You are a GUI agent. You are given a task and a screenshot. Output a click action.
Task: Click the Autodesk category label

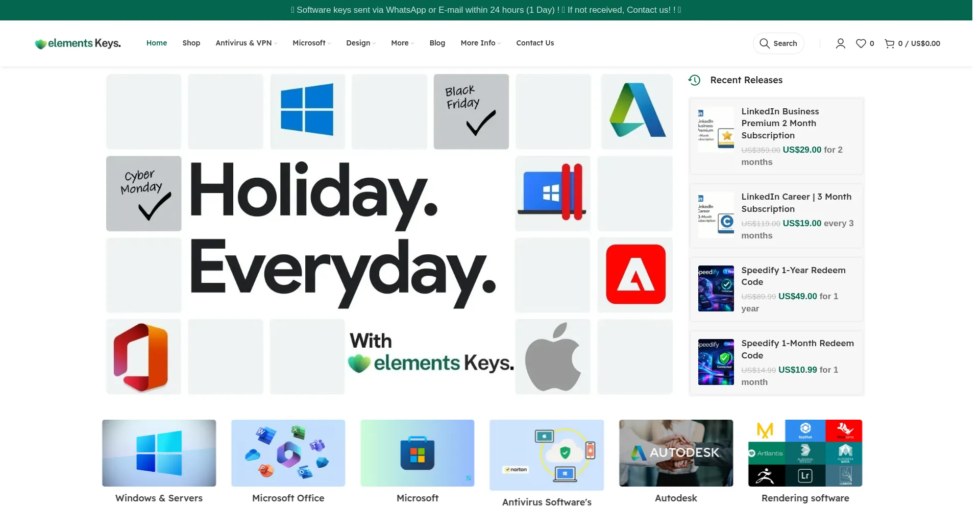[x=676, y=498]
